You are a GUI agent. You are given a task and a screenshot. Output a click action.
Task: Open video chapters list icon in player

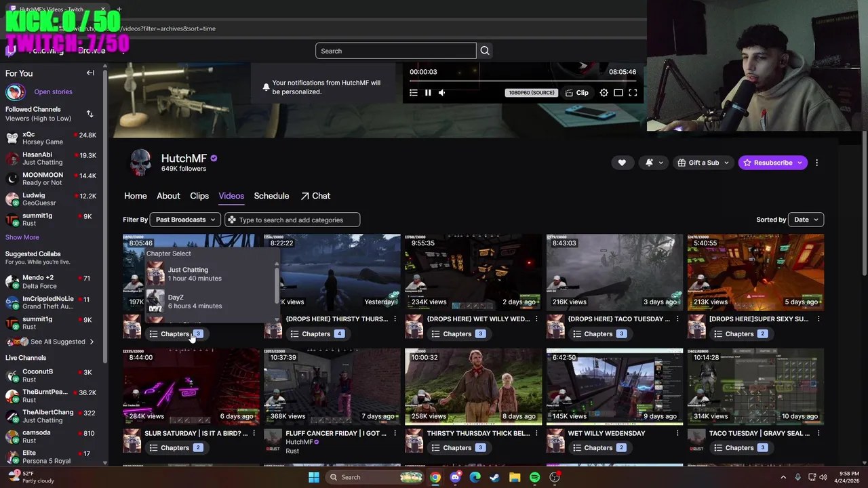point(414,93)
